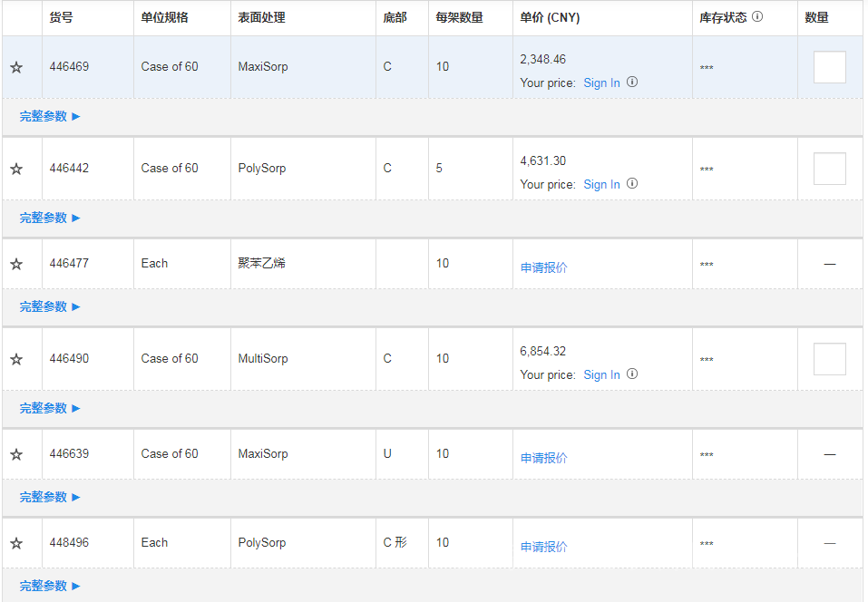Favorite item 446490 with star icon
The image size is (868, 602).
pyautogui.click(x=16, y=359)
